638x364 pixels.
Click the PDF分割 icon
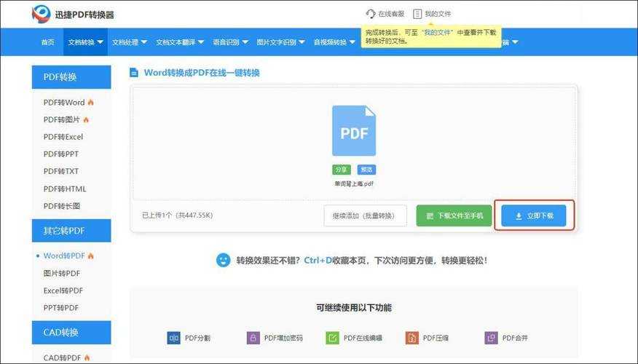(173, 338)
